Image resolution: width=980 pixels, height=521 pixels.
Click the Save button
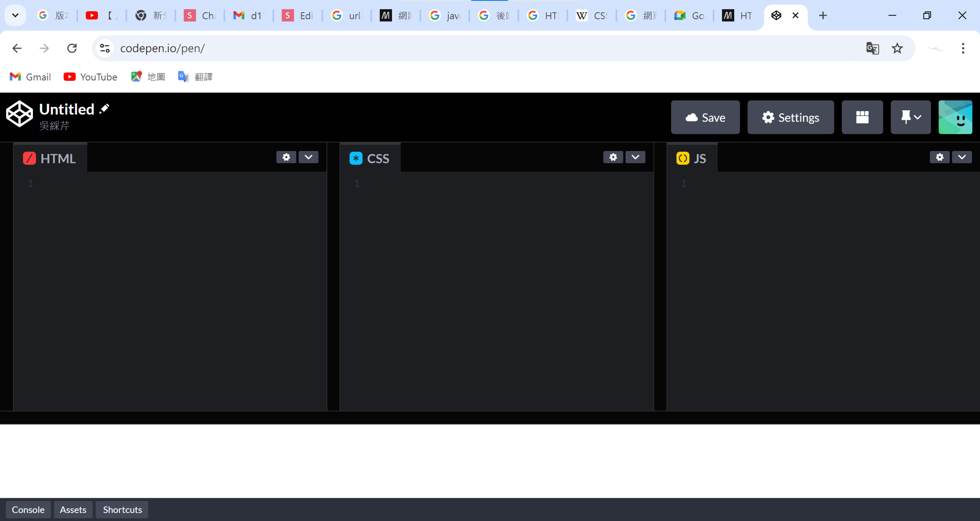click(705, 117)
